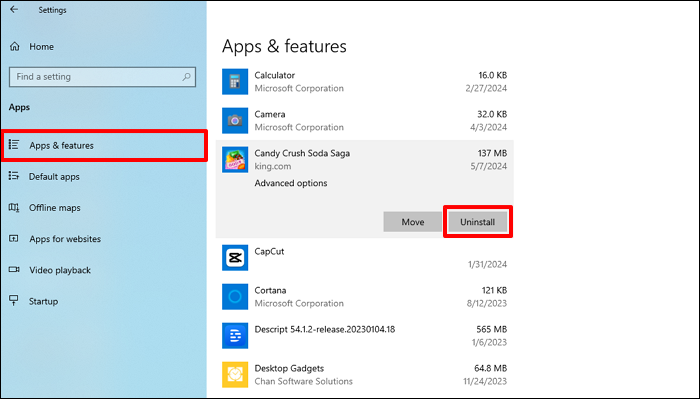This screenshot has width=700, height=399.
Task: Click the Uninstall button
Action: tap(478, 222)
